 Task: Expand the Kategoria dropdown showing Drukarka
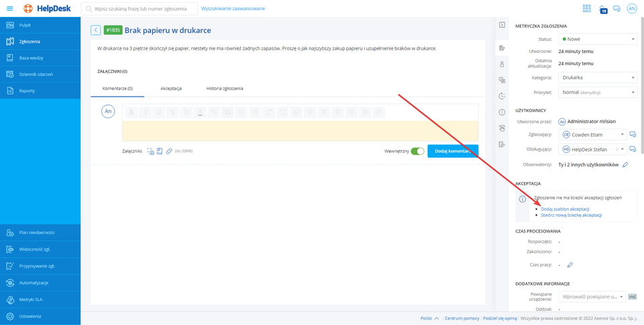pos(597,78)
